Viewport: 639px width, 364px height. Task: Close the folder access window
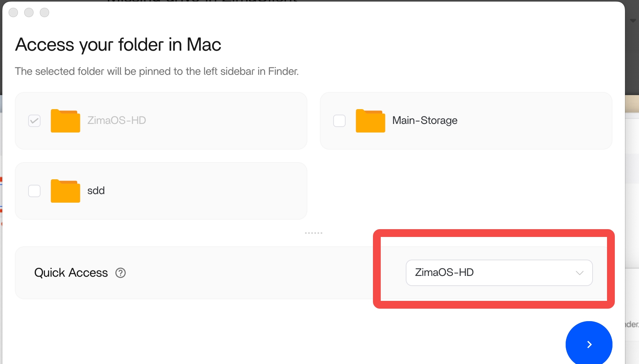13,12
